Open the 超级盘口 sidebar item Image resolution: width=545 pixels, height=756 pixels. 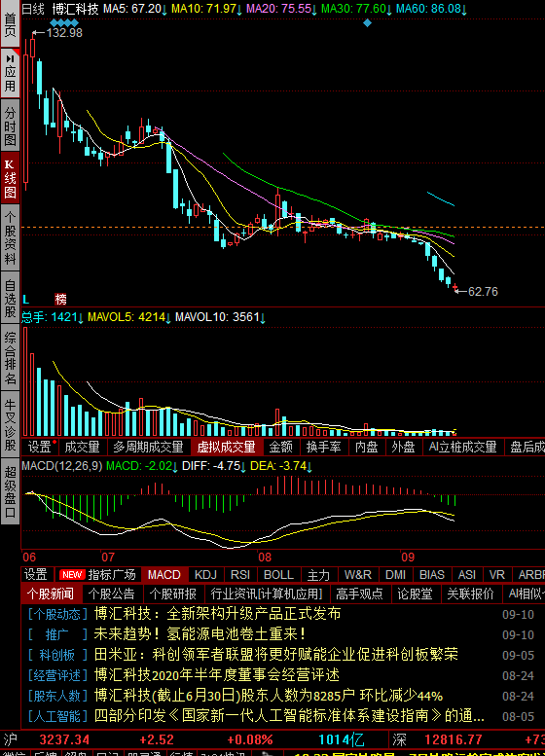[10, 490]
